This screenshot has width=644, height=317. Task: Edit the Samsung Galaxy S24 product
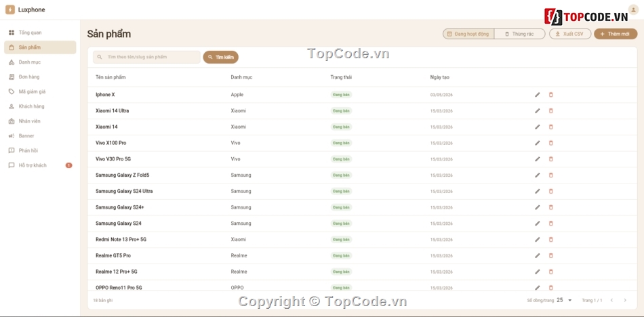(x=537, y=224)
